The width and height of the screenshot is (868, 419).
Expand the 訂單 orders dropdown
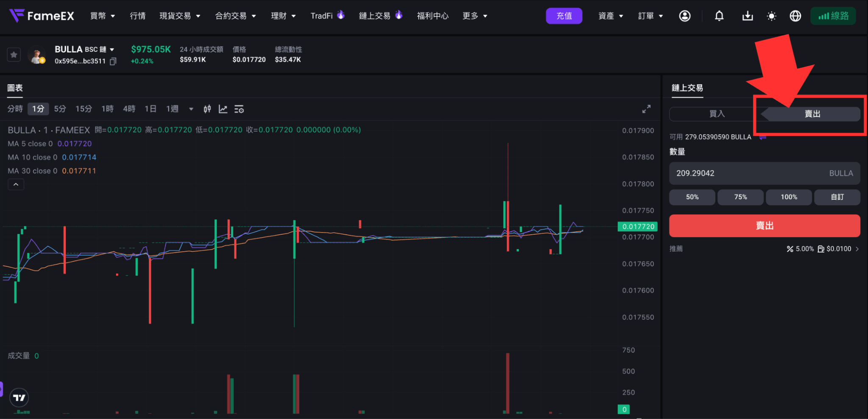point(651,16)
